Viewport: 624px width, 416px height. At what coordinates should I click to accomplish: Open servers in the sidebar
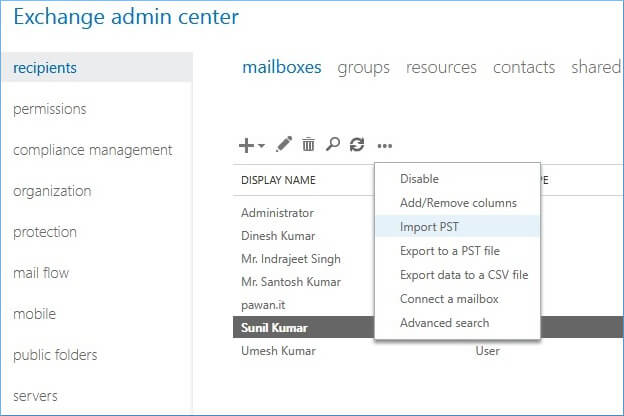(35, 396)
